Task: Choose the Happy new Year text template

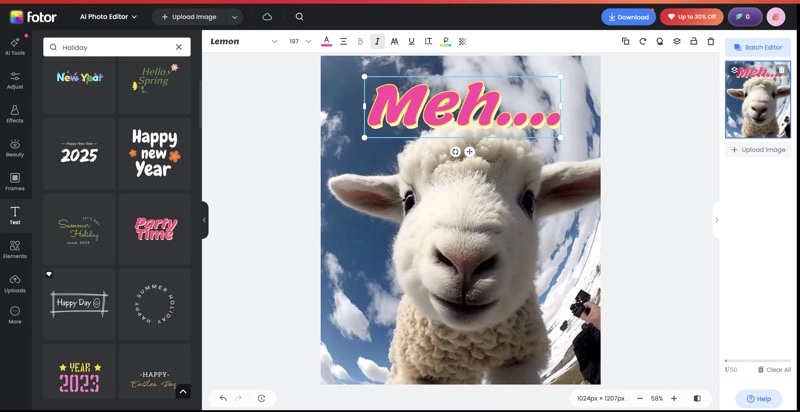Action: tap(155, 153)
